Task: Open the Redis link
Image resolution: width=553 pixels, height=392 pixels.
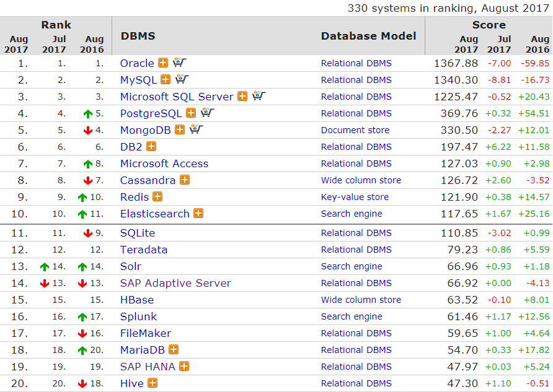Action: pyautogui.click(x=135, y=197)
